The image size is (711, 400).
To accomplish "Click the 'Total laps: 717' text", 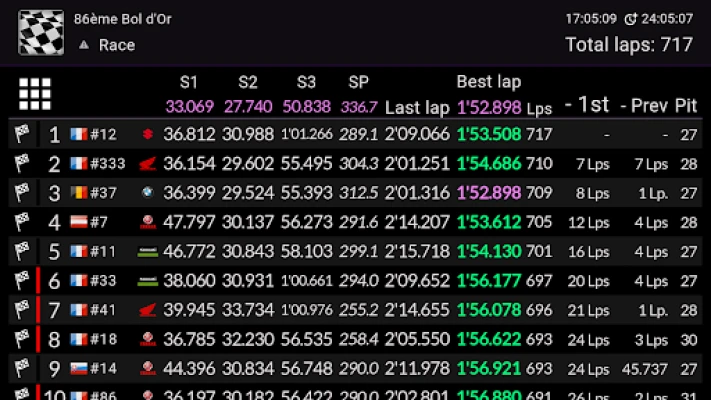I will pos(629,44).
